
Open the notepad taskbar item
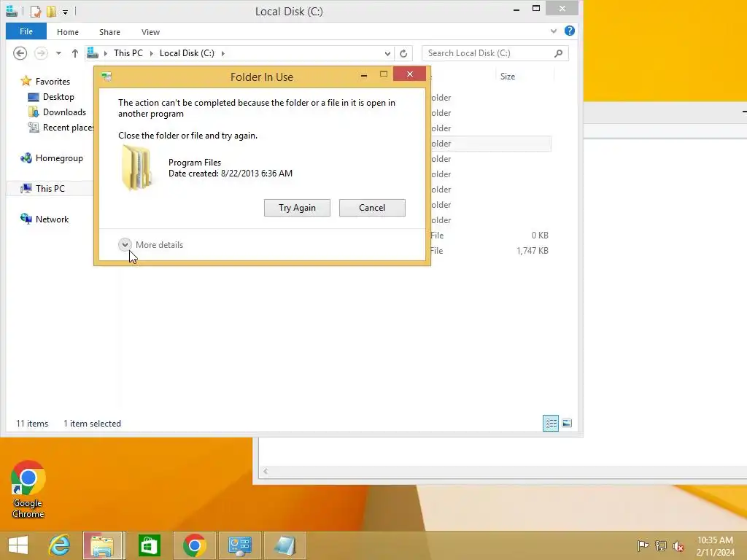tap(285, 545)
